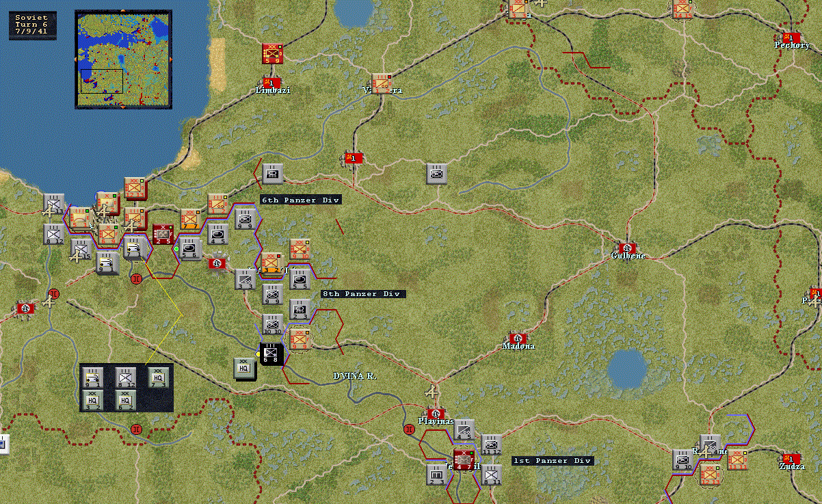The width and height of the screenshot is (822, 504).
Task: Select the German 10-10 infantry counter
Action: coord(273,324)
